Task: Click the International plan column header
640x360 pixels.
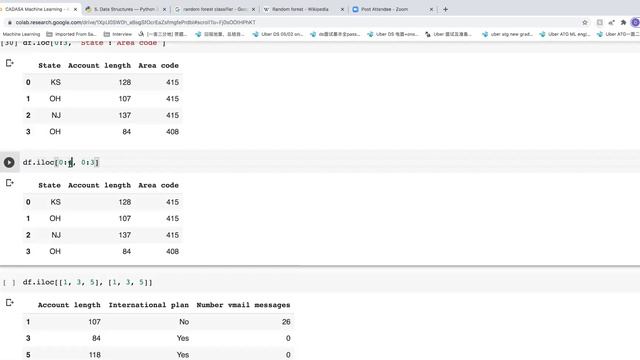Action: coord(149,305)
